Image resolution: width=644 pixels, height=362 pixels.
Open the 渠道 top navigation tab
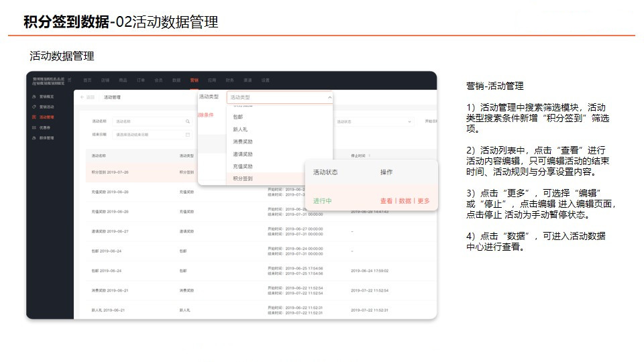point(248,80)
